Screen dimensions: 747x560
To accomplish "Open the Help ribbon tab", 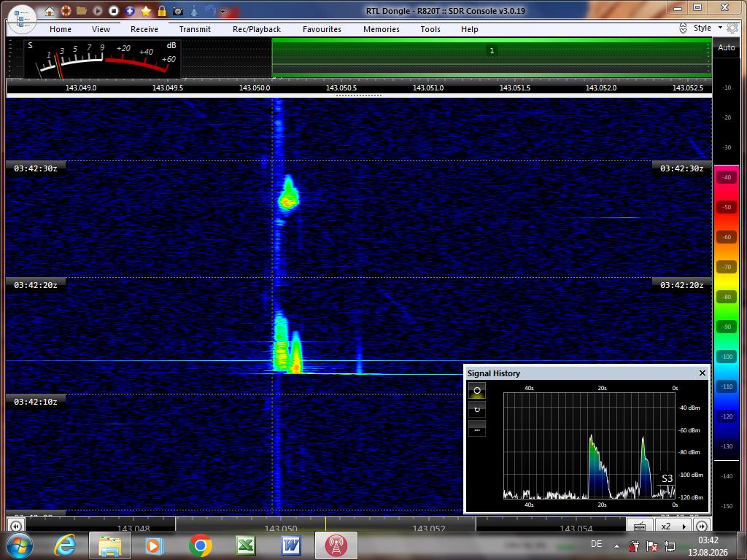I will 470,29.
